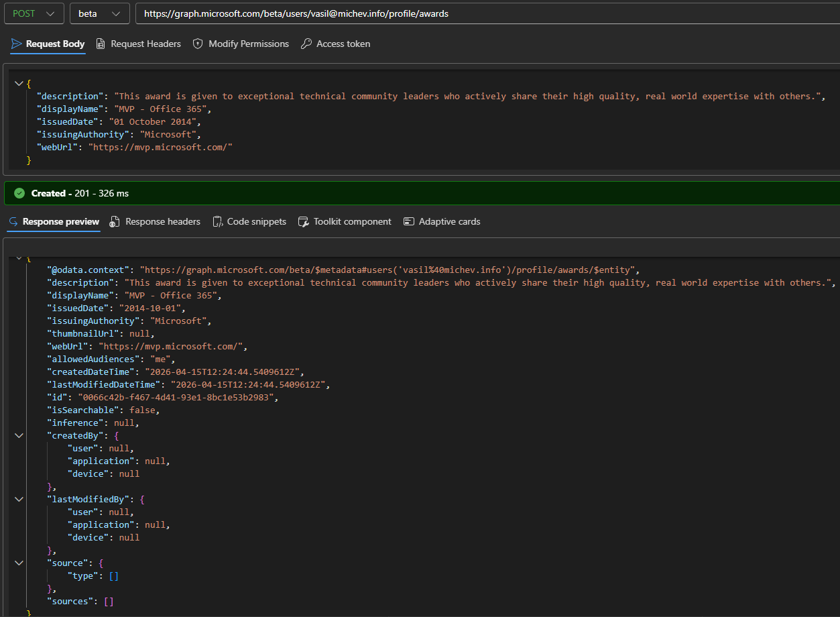The image size is (840, 617).
Task: Click the Code snippets icon
Action: pyautogui.click(x=217, y=222)
